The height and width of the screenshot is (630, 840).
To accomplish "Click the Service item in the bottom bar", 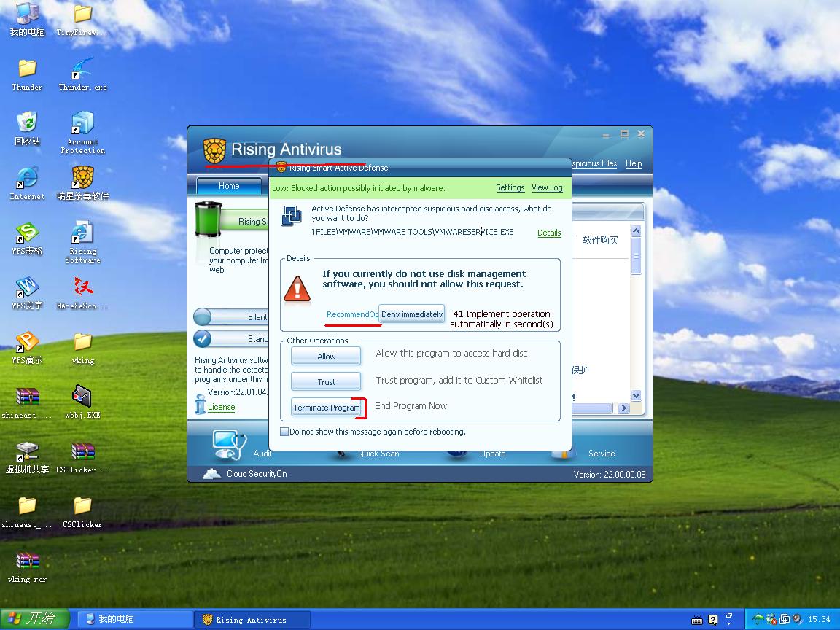I will [x=601, y=454].
